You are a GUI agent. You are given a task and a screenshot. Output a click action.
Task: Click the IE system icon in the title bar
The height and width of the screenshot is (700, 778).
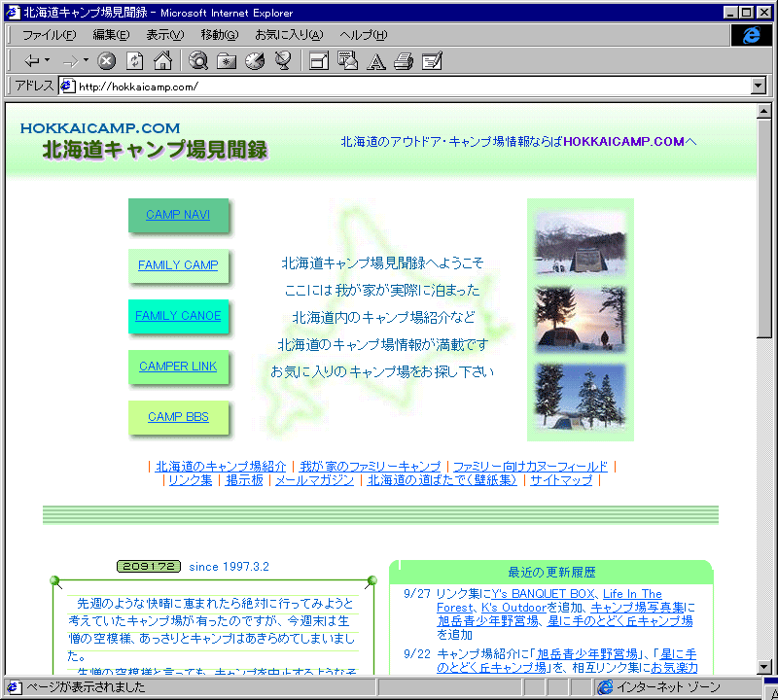[13, 13]
